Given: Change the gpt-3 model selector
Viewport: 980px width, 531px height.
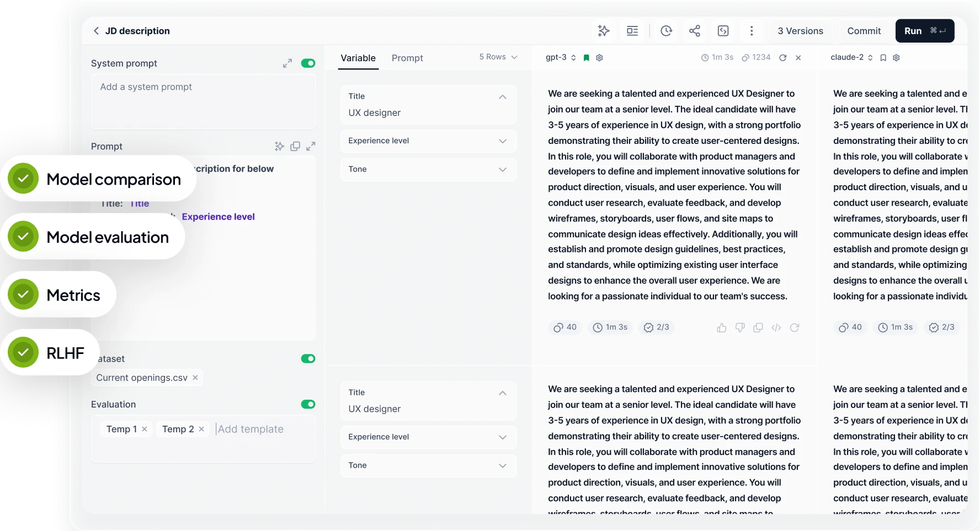Looking at the screenshot, I should [x=561, y=57].
